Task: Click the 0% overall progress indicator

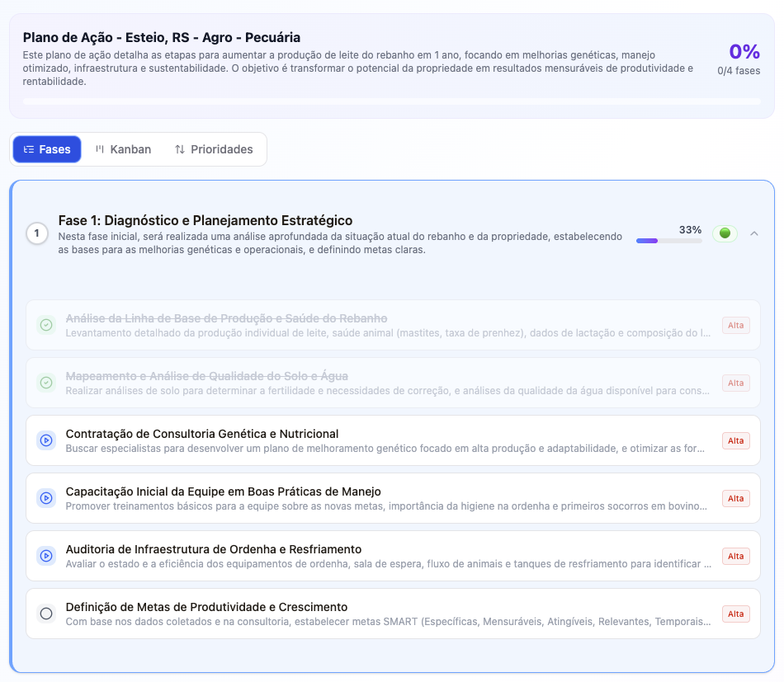Action: 744,51
